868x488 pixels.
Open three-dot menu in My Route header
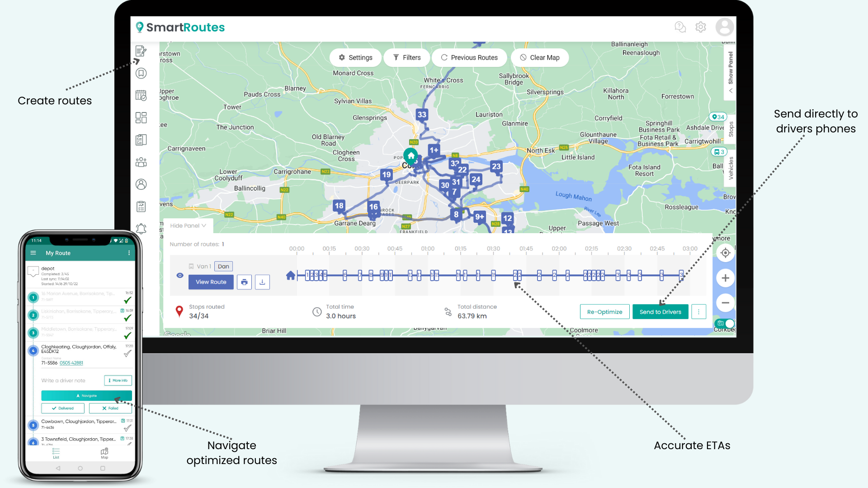(130, 253)
